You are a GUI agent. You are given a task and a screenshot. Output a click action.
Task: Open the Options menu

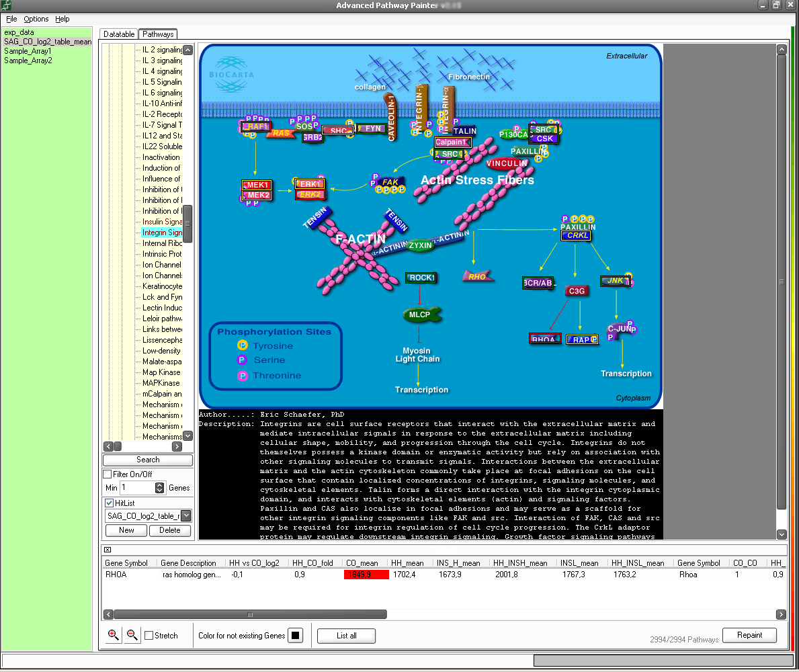[36, 19]
